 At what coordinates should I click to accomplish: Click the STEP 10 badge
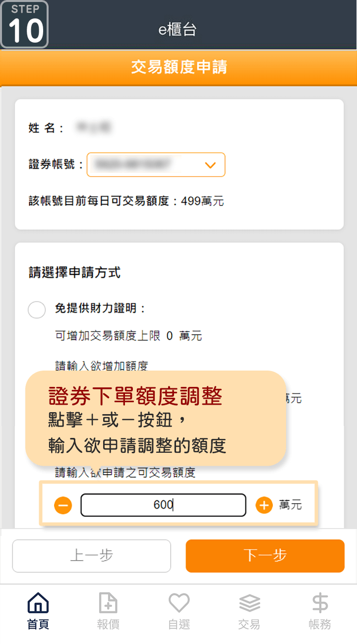tap(24, 24)
